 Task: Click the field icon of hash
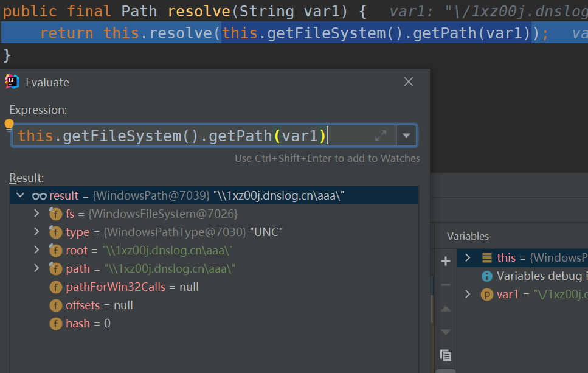tap(55, 324)
